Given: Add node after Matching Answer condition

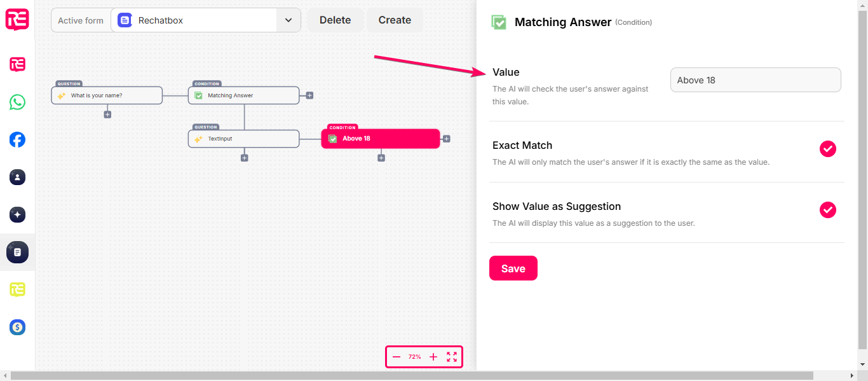Looking at the screenshot, I should click(309, 95).
